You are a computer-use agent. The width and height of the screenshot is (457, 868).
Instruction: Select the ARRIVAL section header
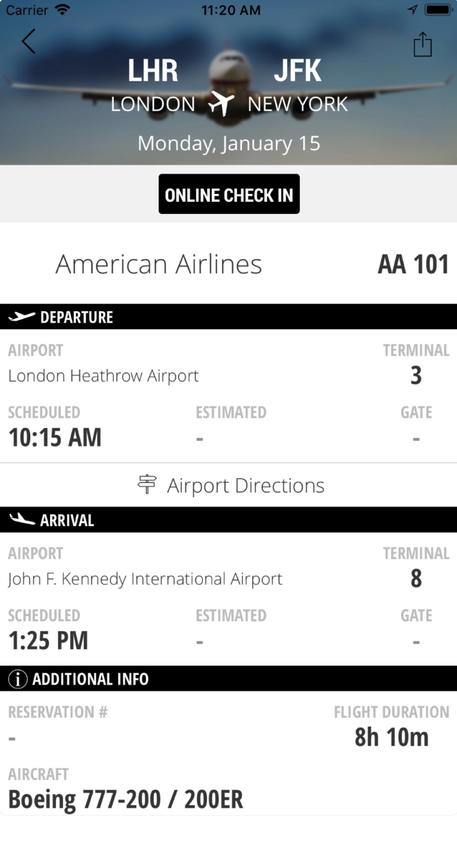pos(67,520)
